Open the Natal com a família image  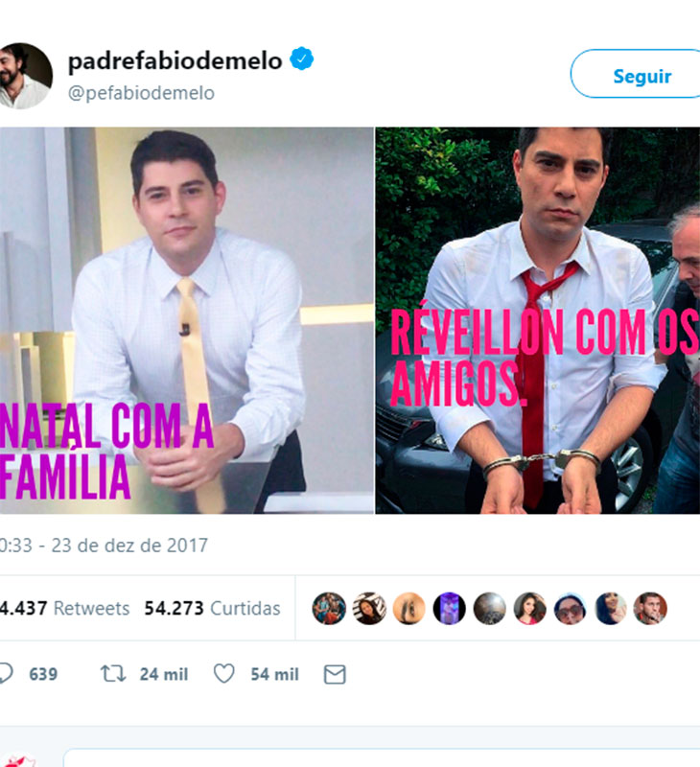pos(187,320)
